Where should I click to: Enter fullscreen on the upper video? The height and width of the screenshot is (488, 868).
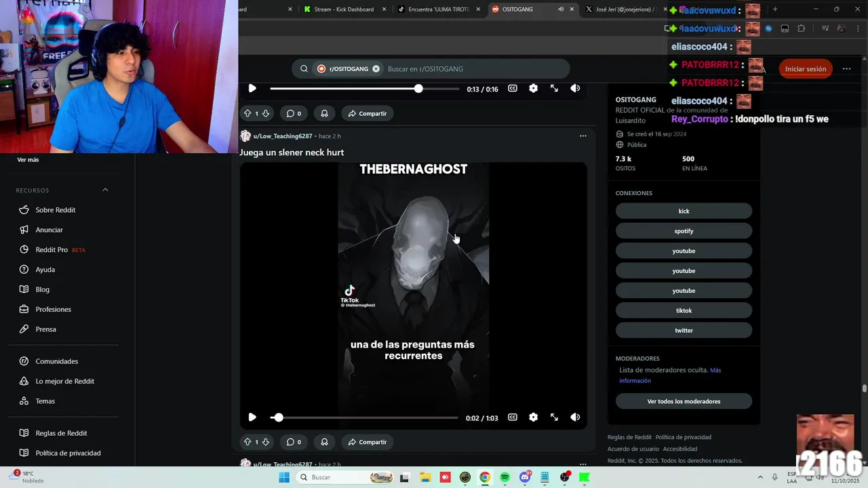click(554, 89)
